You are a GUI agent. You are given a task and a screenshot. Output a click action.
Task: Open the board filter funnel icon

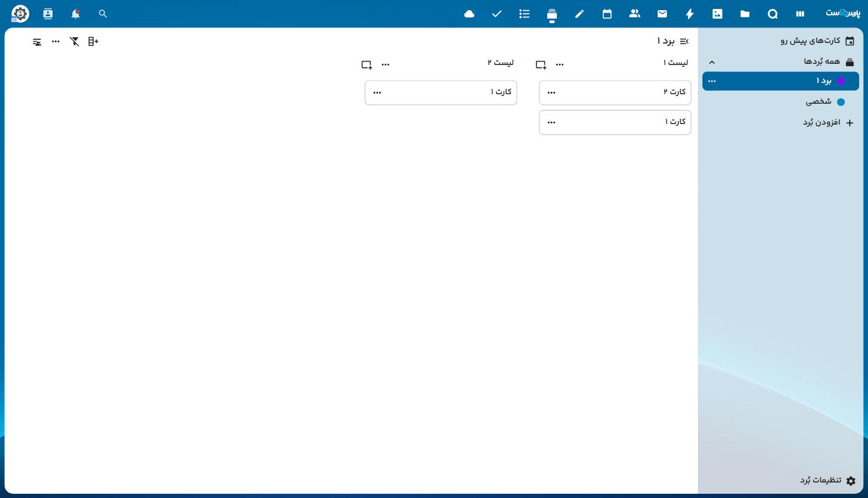75,41
